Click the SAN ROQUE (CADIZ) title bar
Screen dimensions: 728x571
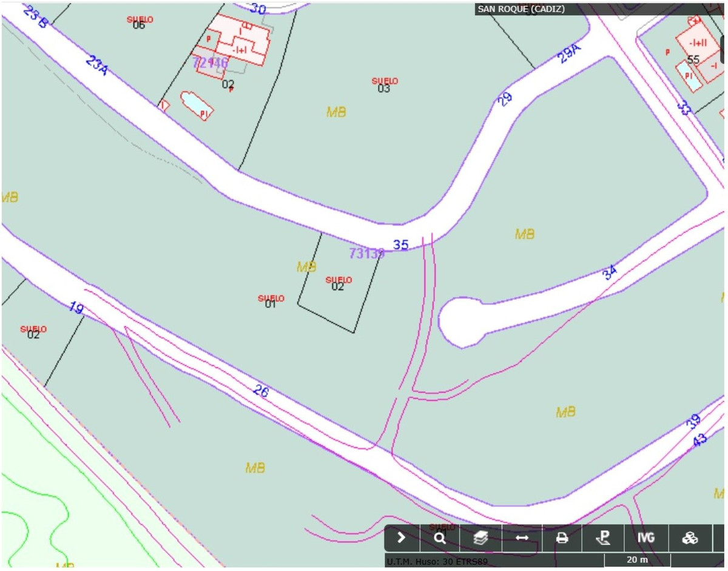click(521, 9)
